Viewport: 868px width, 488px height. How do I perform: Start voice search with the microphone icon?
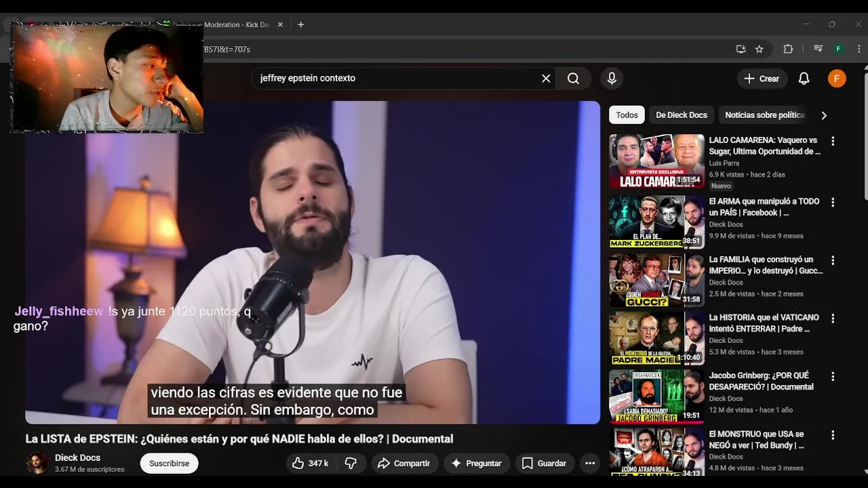click(x=612, y=79)
